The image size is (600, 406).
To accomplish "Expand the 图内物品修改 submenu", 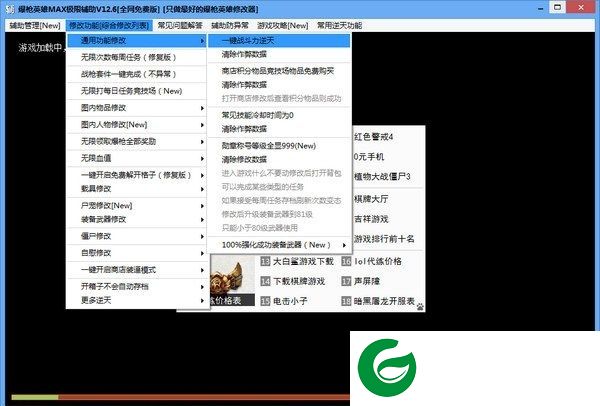I will (x=137, y=108).
